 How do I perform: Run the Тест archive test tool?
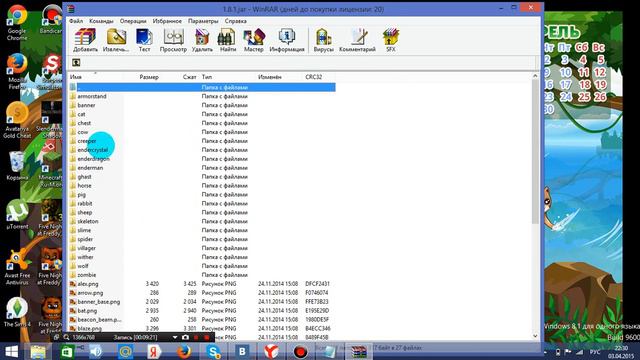tap(144, 40)
